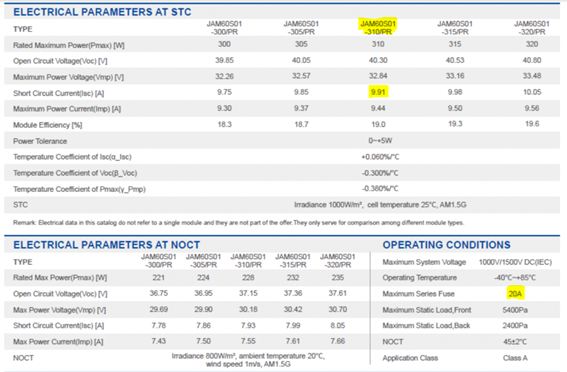Click the Rated Maximum Power(Pmax) row label
Screen dimensions: 567x372
click(69, 45)
